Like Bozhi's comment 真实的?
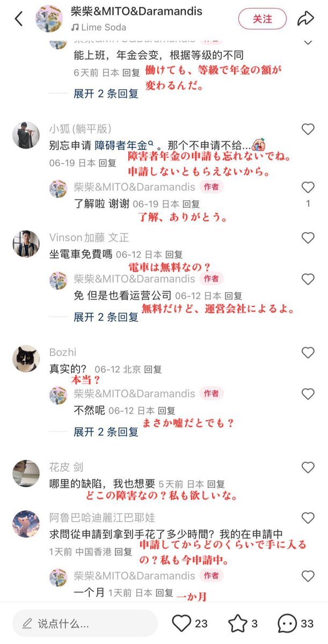Image resolution: width=328 pixels, height=644 pixels. coord(308,353)
